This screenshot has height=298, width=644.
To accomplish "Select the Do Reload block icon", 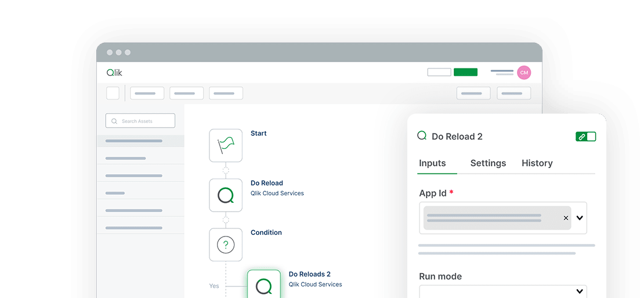I will [226, 195].
